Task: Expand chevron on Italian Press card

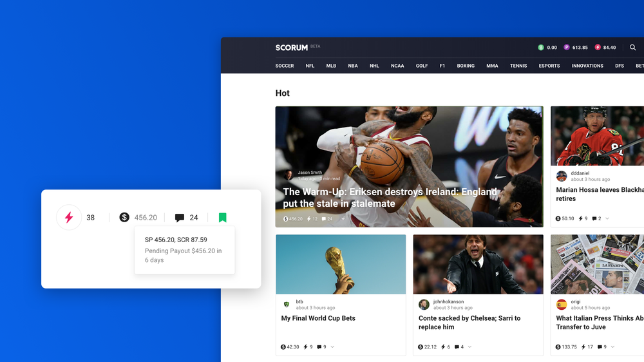Action: [613, 347]
